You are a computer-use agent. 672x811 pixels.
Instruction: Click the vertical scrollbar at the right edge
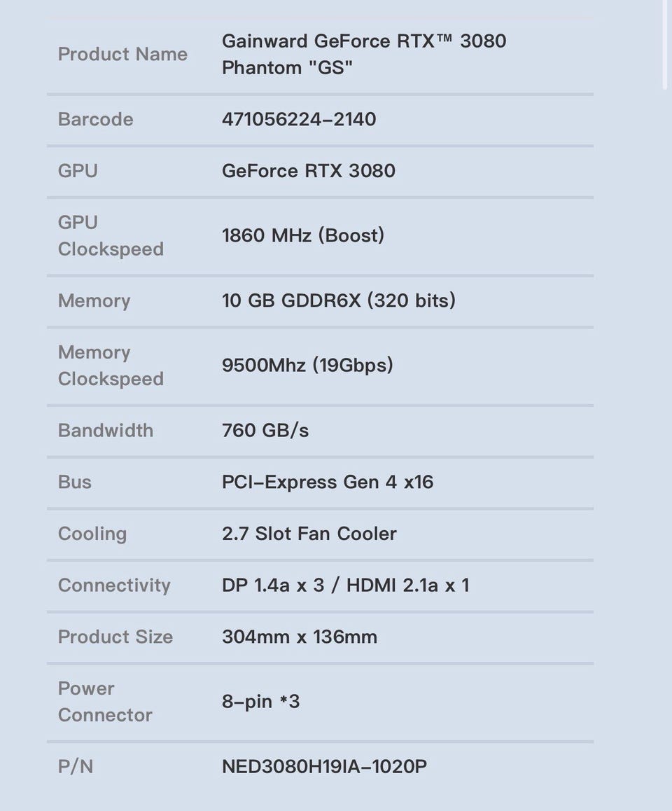pos(665,42)
